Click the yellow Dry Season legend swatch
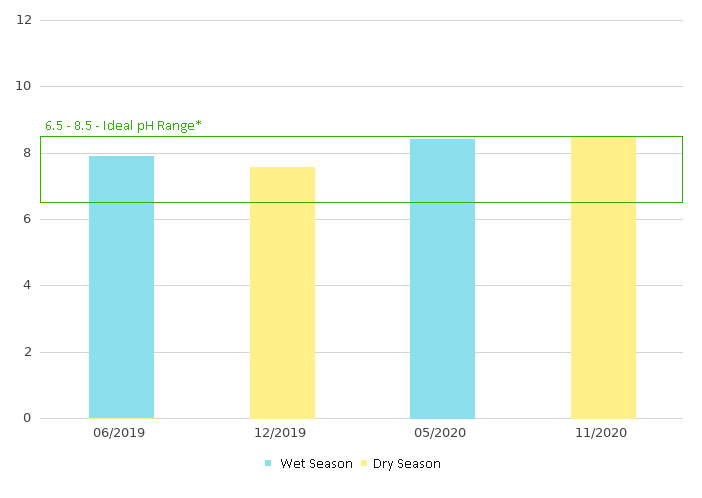 pyautogui.click(x=363, y=463)
